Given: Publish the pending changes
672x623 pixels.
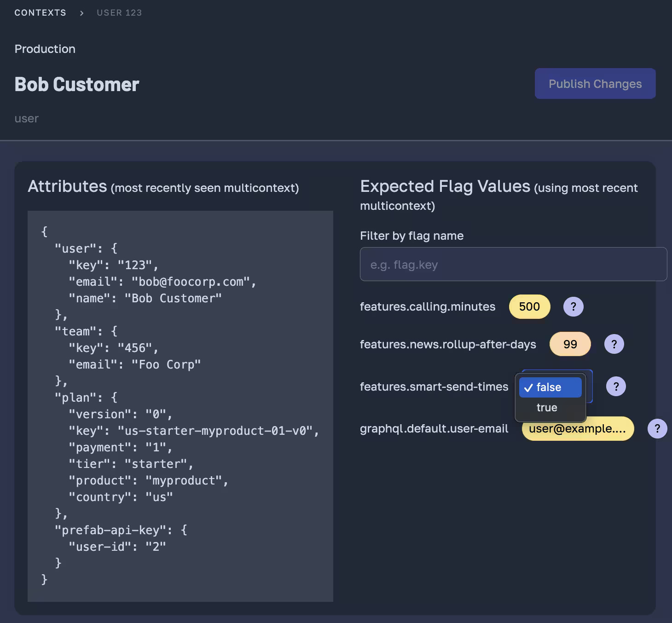Looking at the screenshot, I should click(595, 84).
